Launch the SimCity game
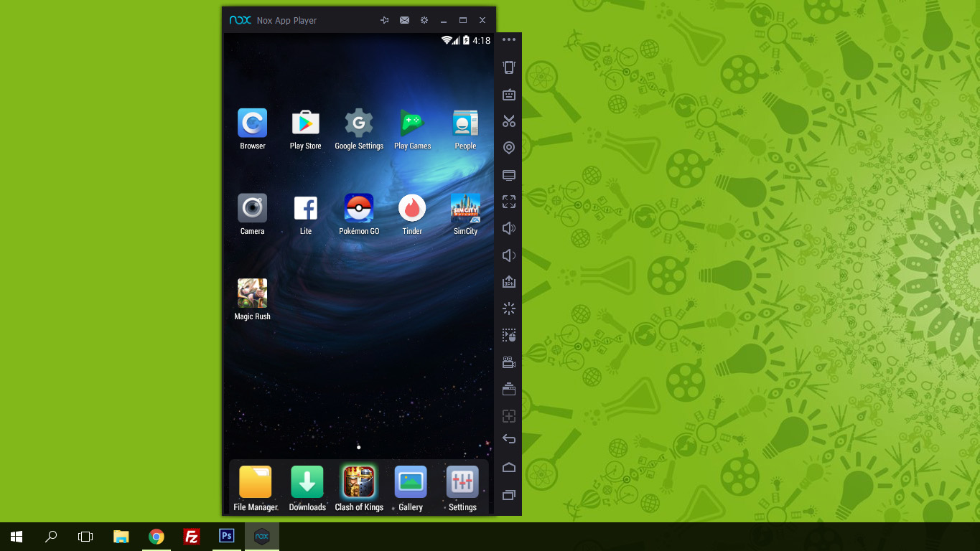The width and height of the screenshot is (980, 551). click(465, 208)
